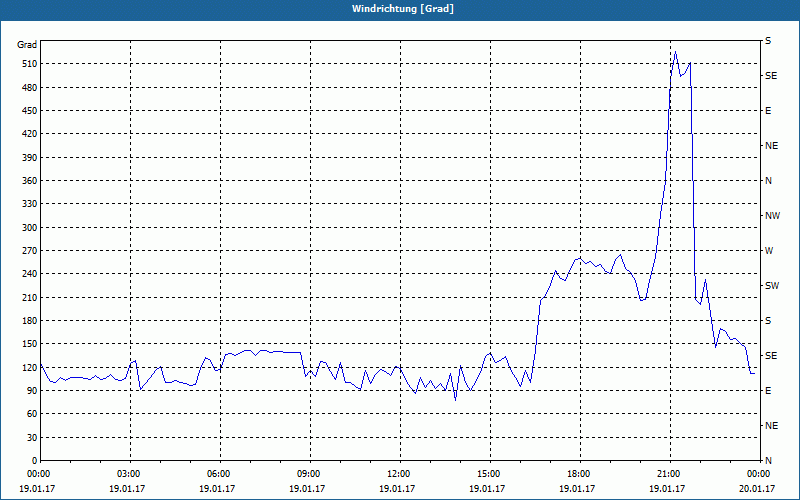Image resolution: width=800 pixels, height=500 pixels.
Task: Click the y-axis value 360
Action: pyautogui.click(x=30, y=181)
